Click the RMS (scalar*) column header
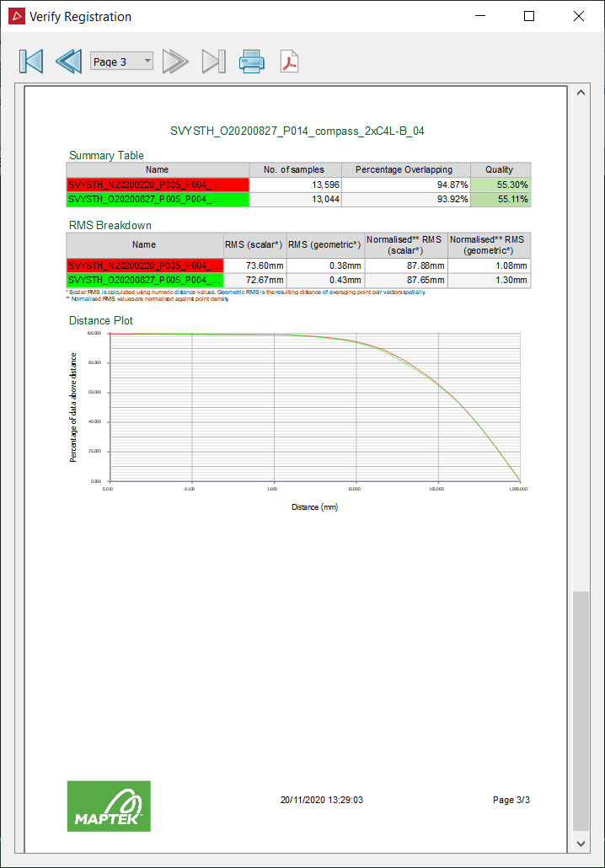 coord(254,244)
